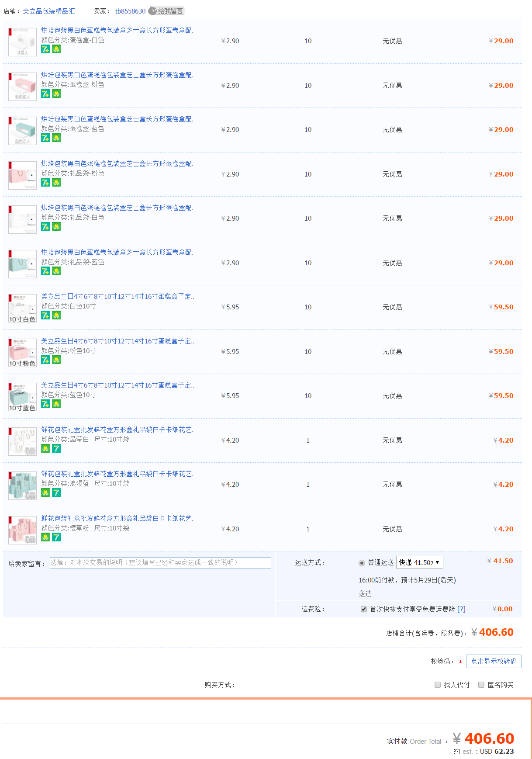The width and height of the screenshot is (532, 759).
Task: Click the 给卖家留言 message input field
Action: coord(160,563)
